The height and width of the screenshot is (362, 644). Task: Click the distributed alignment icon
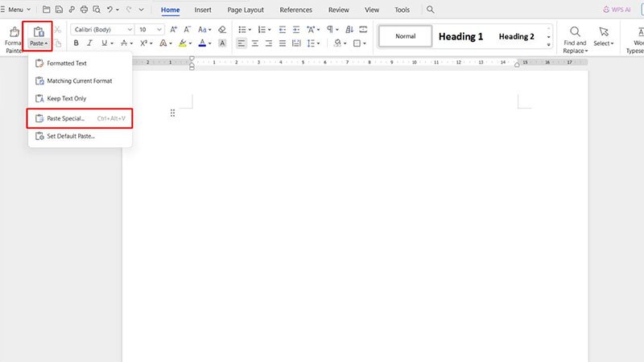tap(296, 43)
